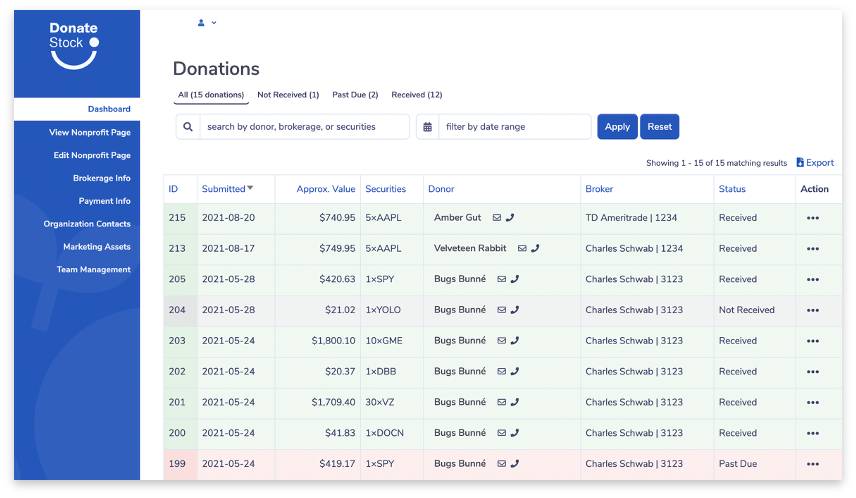Image resolution: width=856 pixels, height=498 pixels.
Task: Open action menu for donation 215
Action: coord(813,218)
